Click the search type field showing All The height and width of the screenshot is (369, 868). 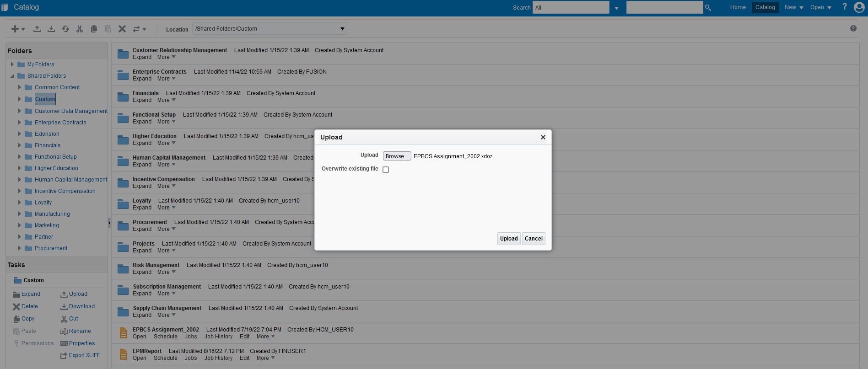(571, 7)
